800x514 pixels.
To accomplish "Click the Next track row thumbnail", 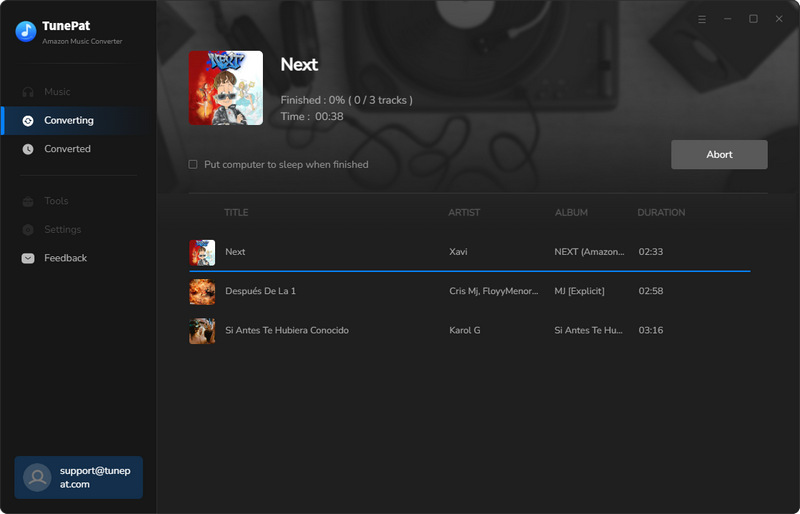I will 202,252.
